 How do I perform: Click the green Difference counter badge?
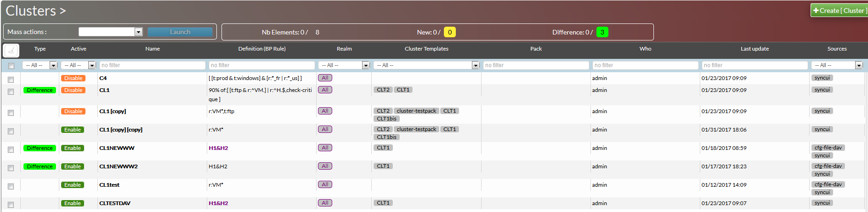pyautogui.click(x=602, y=32)
